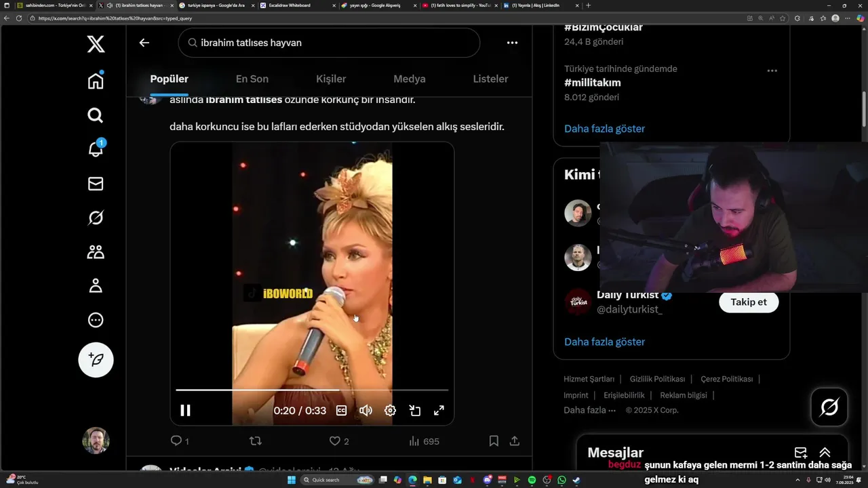Open Gizlilik Politikası footer link
Screen dimensions: 868x488
pos(657,379)
